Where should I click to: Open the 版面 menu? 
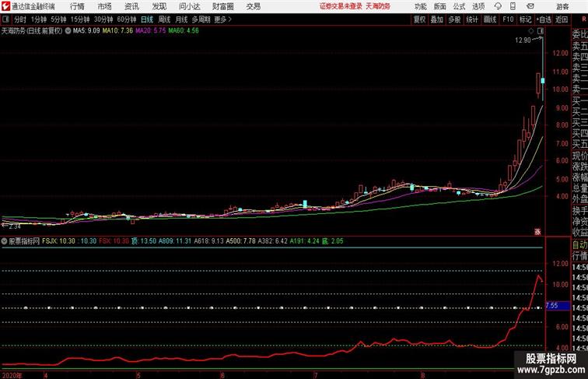click(x=439, y=6)
